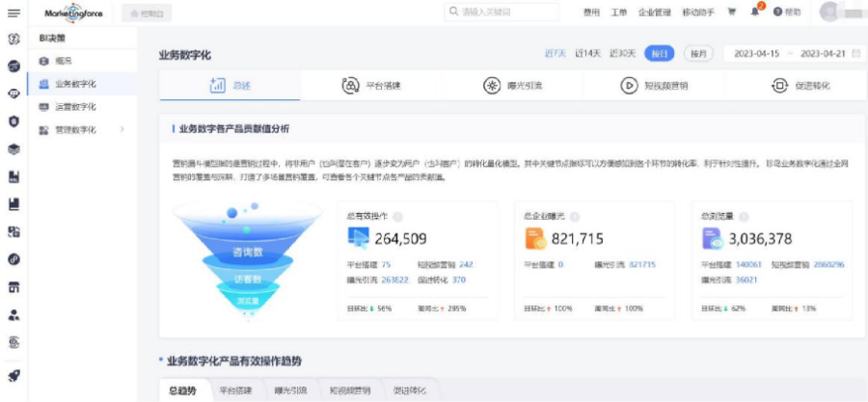This screenshot has height=402, width=868.
Task: Open notifications bell with badge 2
Action: 755,12
